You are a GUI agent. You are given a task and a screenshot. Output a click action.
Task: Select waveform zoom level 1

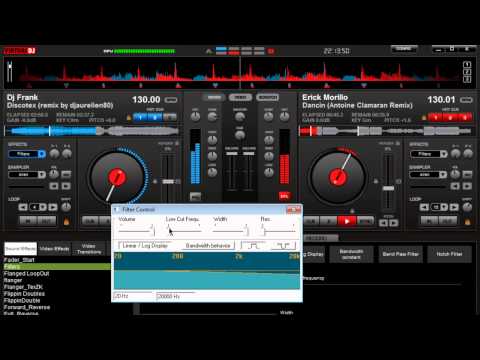(467, 64)
